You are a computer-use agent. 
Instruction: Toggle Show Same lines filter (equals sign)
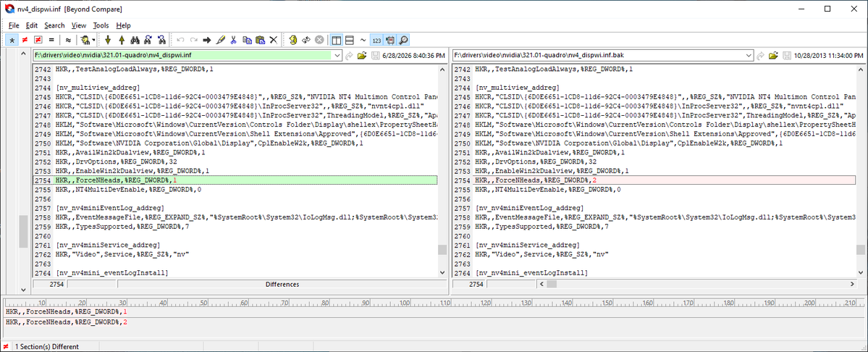coord(51,40)
